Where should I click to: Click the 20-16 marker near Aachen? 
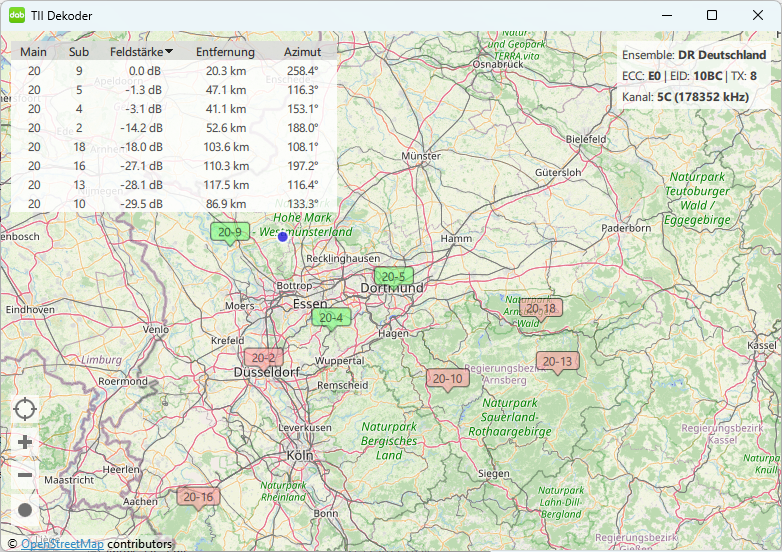pos(198,496)
